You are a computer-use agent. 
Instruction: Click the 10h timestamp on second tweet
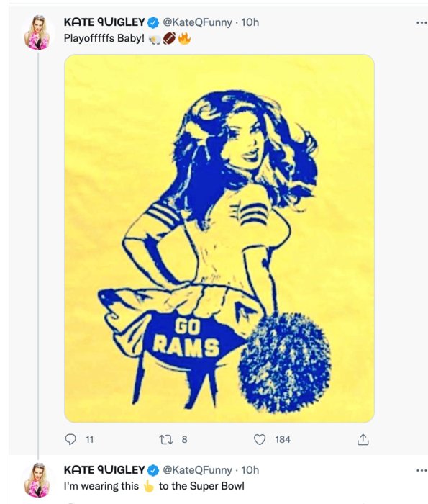pos(250,470)
